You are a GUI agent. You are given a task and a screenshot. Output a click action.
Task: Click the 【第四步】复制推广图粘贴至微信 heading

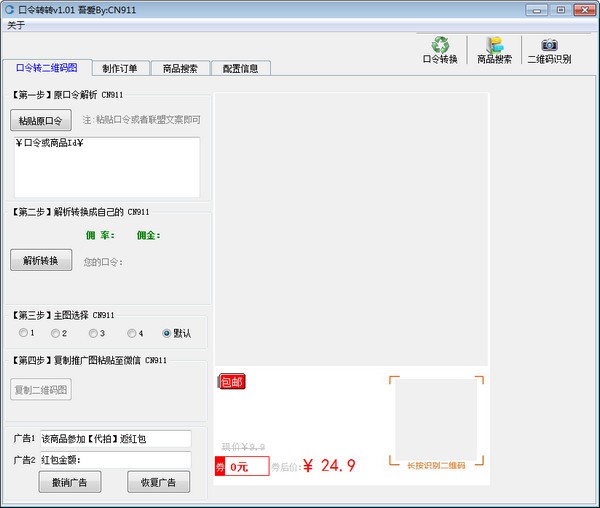click(x=89, y=360)
